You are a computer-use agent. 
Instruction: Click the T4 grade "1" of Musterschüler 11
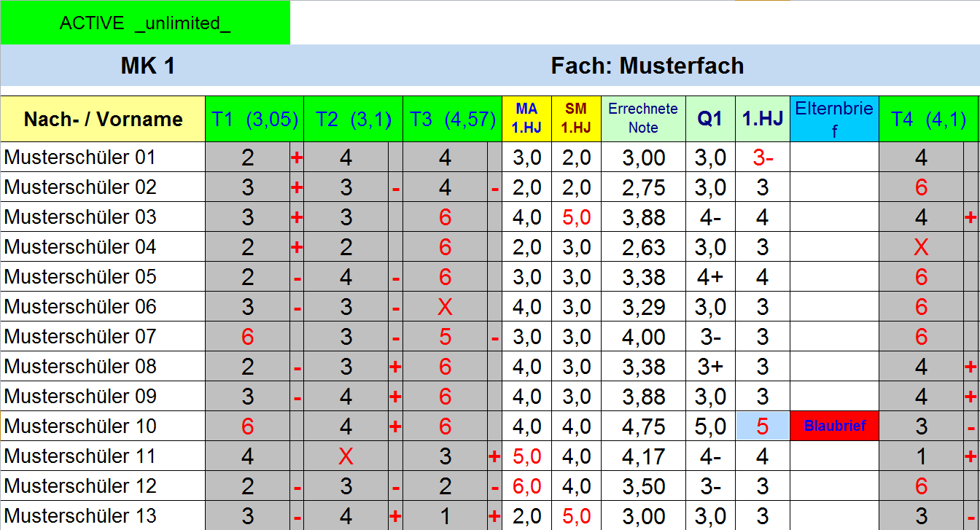(921, 456)
